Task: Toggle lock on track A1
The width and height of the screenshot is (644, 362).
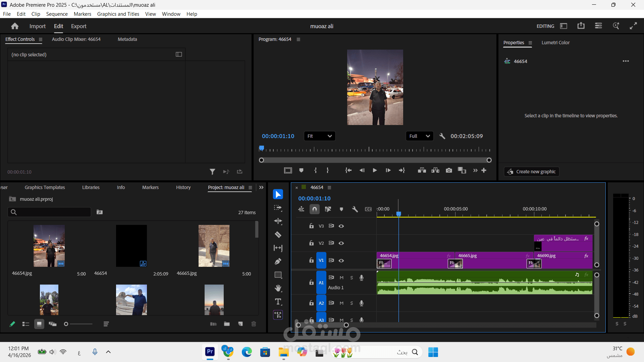Action: coord(311,283)
